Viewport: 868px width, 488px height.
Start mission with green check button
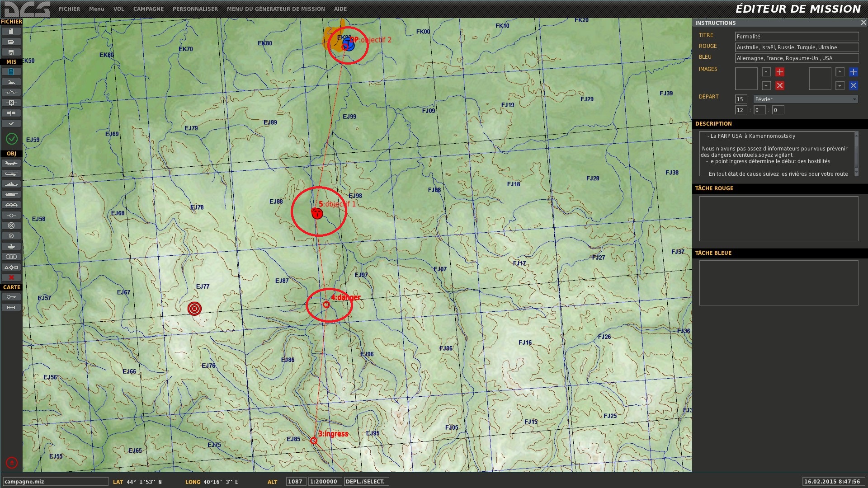click(x=12, y=139)
